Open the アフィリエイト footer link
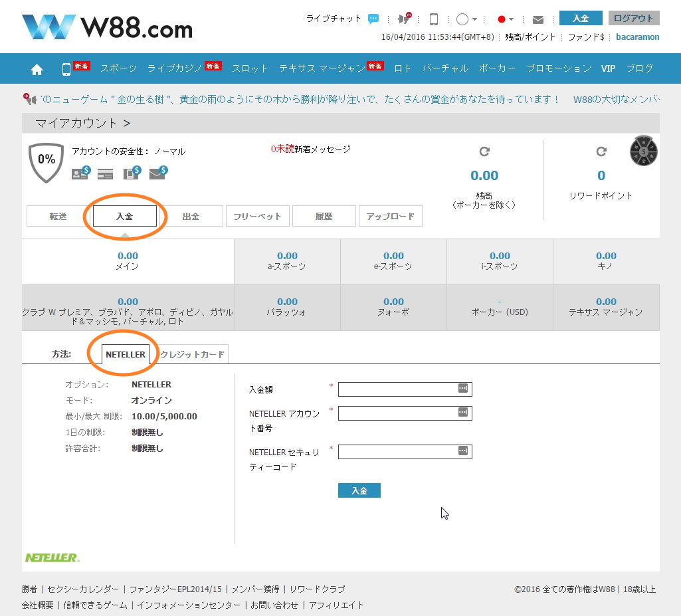681x616 pixels. point(336,605)
